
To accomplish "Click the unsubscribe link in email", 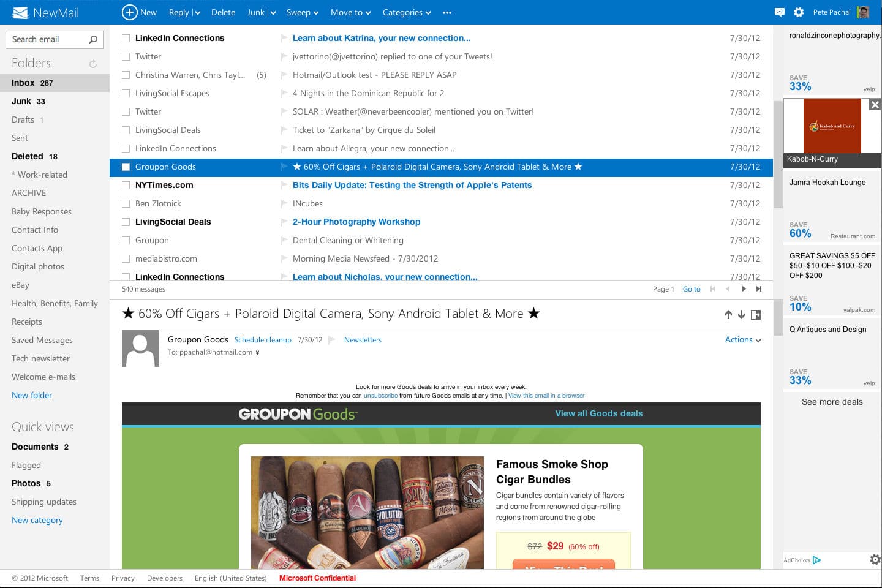I will pos(380,396).
